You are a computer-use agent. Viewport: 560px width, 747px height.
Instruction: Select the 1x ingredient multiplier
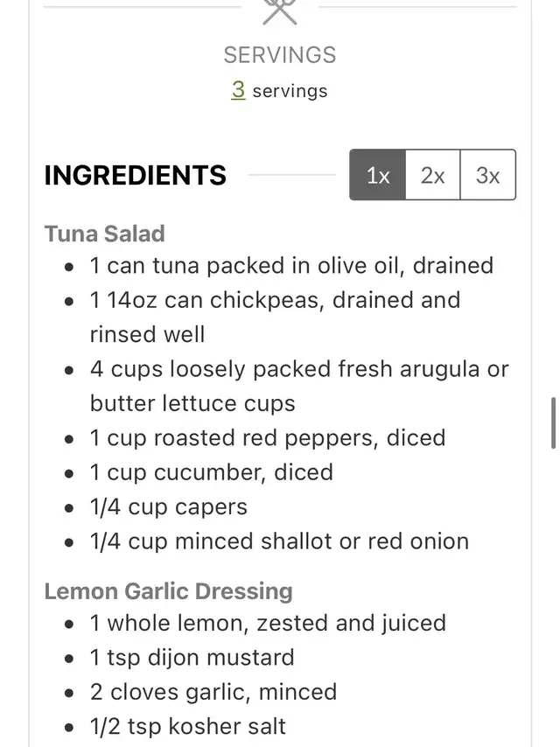pyautogui.click(x=378, y=175)
